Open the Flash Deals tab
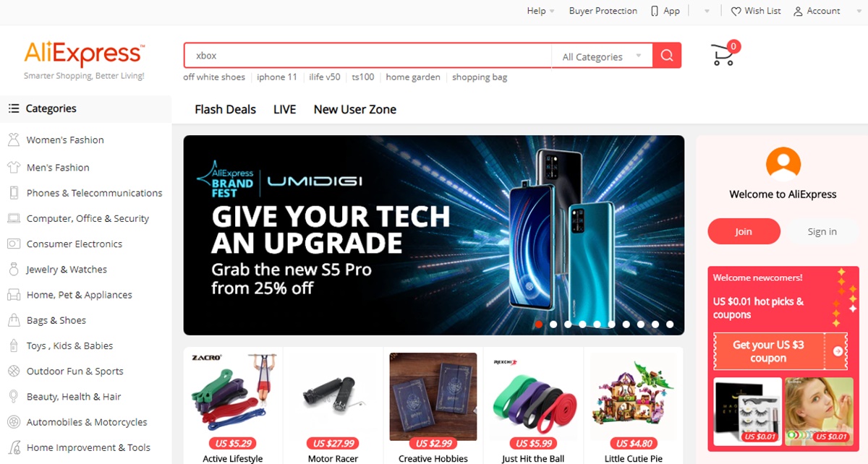 point(225,109)
